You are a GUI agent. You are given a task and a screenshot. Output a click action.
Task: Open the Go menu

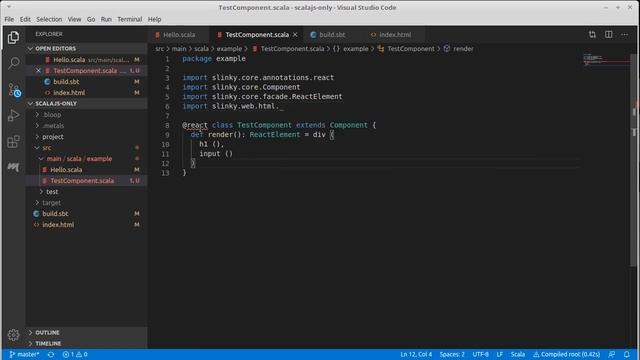click(91, 19)
